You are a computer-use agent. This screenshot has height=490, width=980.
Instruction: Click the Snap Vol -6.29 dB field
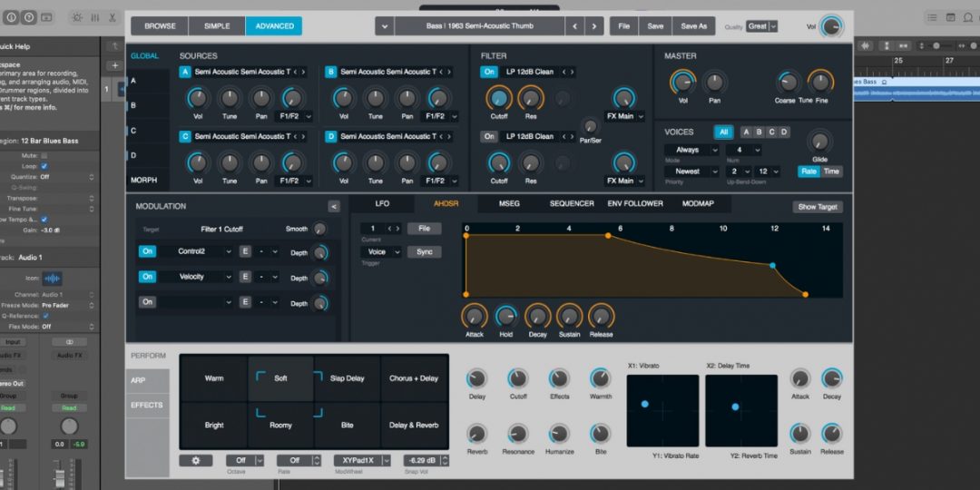click(425, 461)
